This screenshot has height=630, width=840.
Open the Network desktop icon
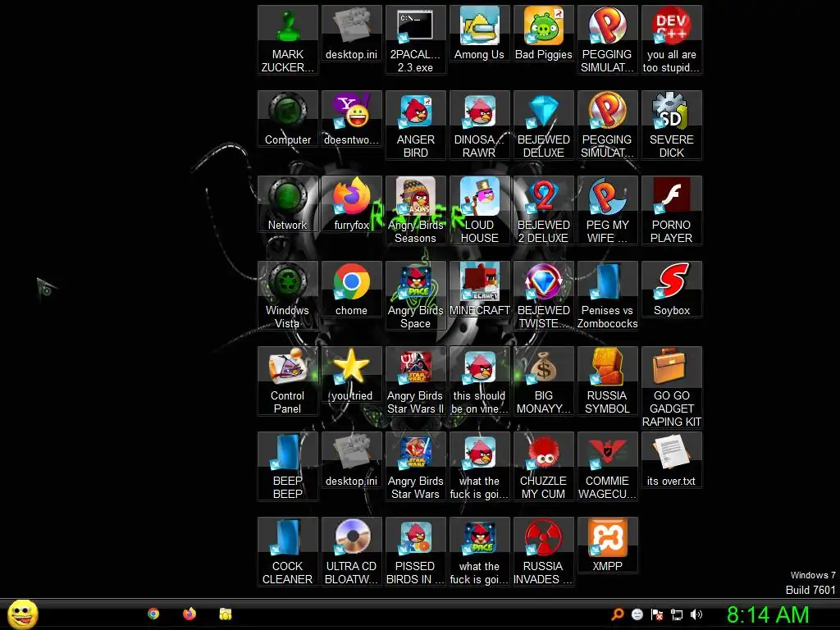click(288, 204)
